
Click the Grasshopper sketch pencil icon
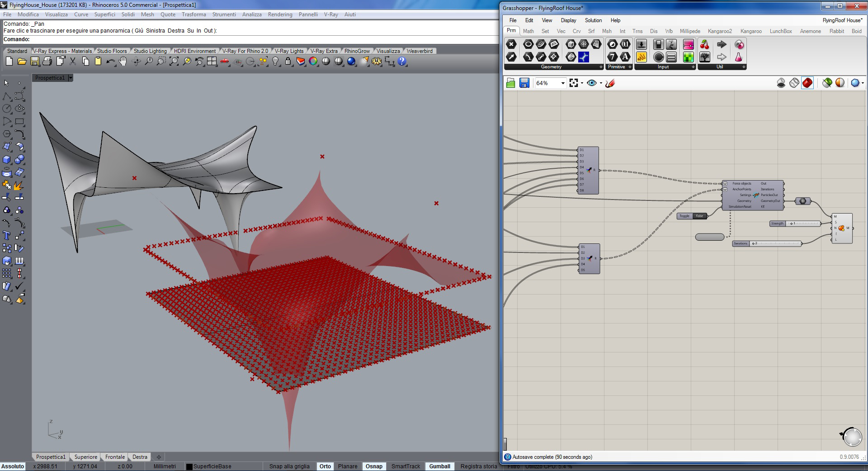pyautogui.click(x=610, y=83)
